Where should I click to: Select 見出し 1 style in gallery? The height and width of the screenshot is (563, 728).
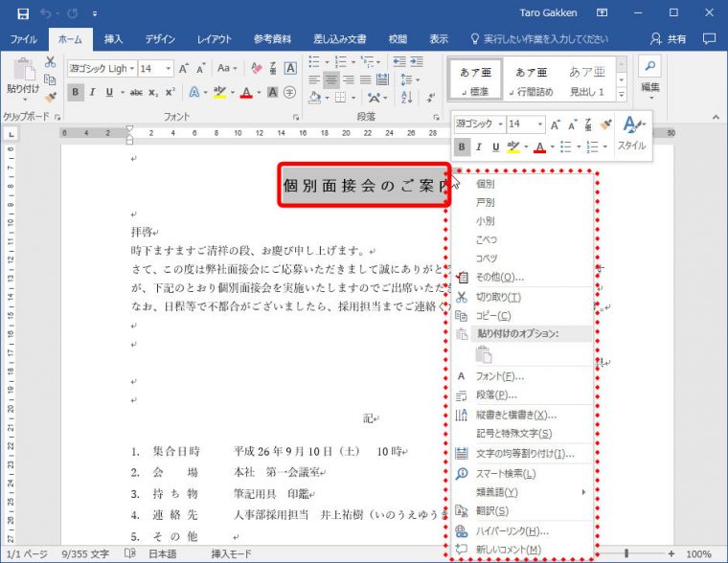coord(587,80)
